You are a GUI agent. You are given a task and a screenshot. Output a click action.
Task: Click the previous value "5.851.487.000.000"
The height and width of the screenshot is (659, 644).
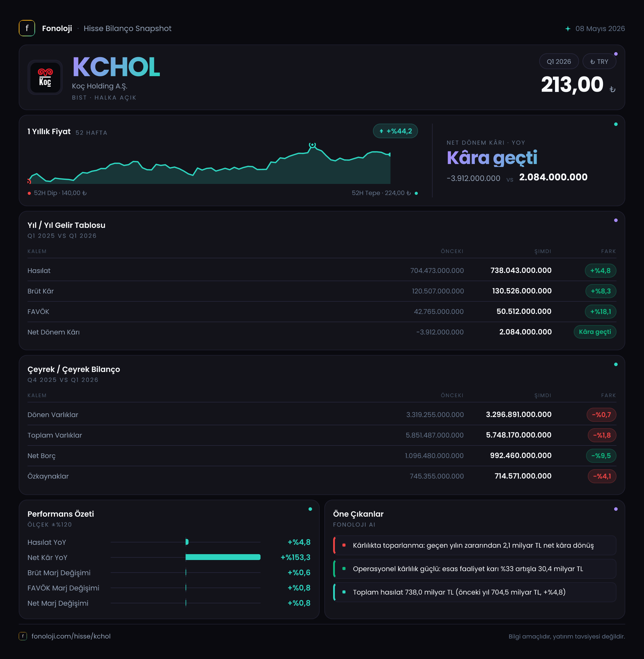(x=435, y=435)
